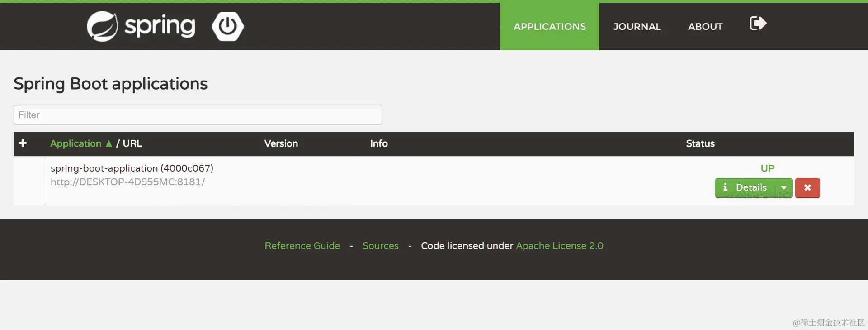Click the UP status text
868x330 pixels.
click(768, 168)
